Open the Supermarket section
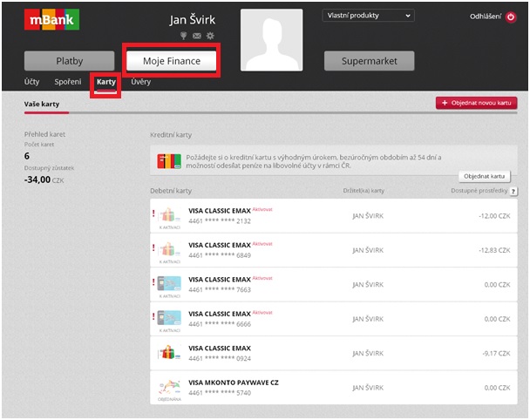 tap(369, 61)
